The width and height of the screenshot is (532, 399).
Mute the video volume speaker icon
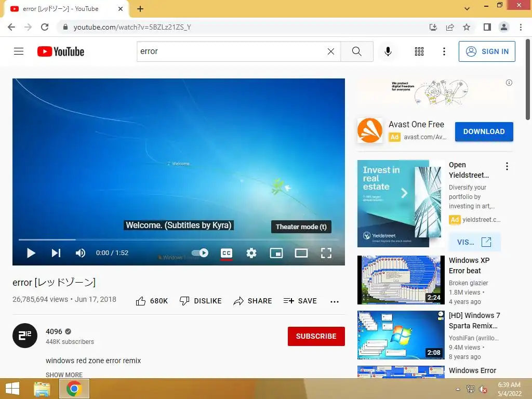(80, 253)
